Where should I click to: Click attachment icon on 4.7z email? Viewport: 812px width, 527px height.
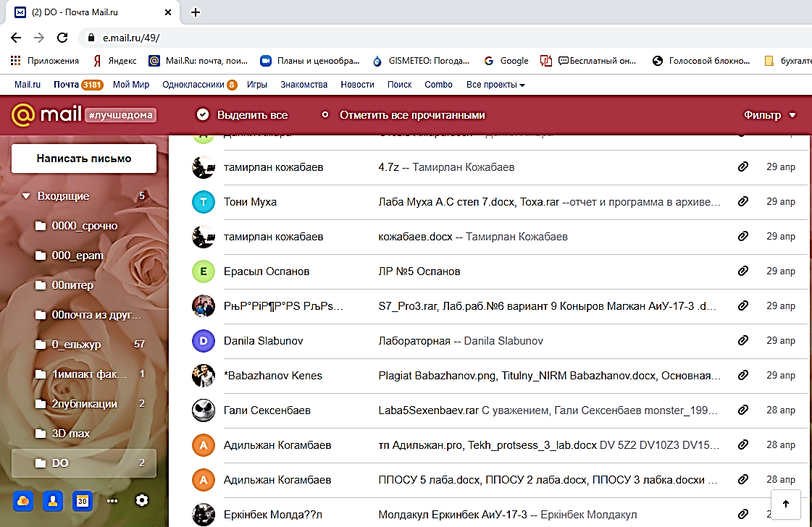(743, 166)
